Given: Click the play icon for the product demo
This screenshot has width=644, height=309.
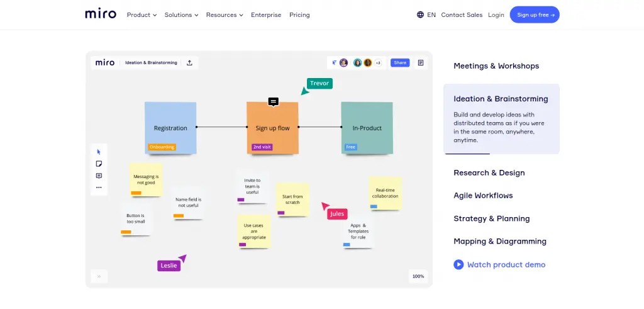Looking at the screenshot, I should point(458,264).
